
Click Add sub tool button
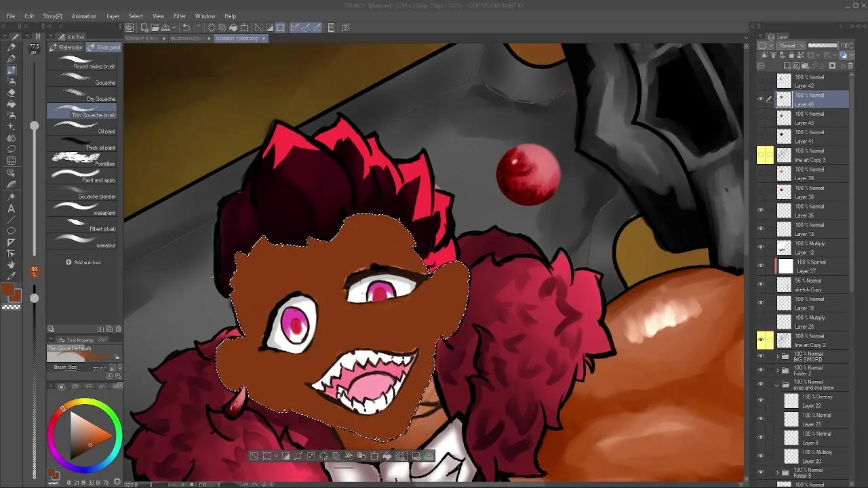pyautogui.click(x=83, y=262)
